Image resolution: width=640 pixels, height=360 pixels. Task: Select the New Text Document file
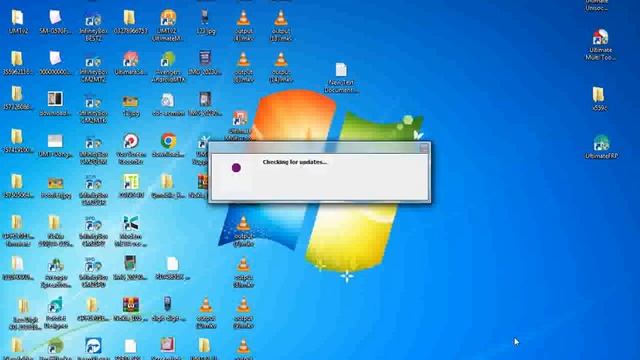point(341,78)
